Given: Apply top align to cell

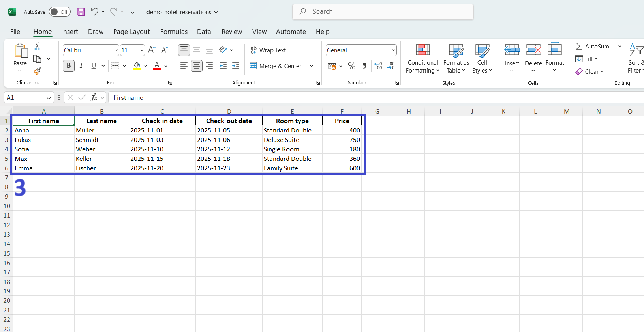Looking at the screenshot, I should pyautogui.click(x=184, y=50).
